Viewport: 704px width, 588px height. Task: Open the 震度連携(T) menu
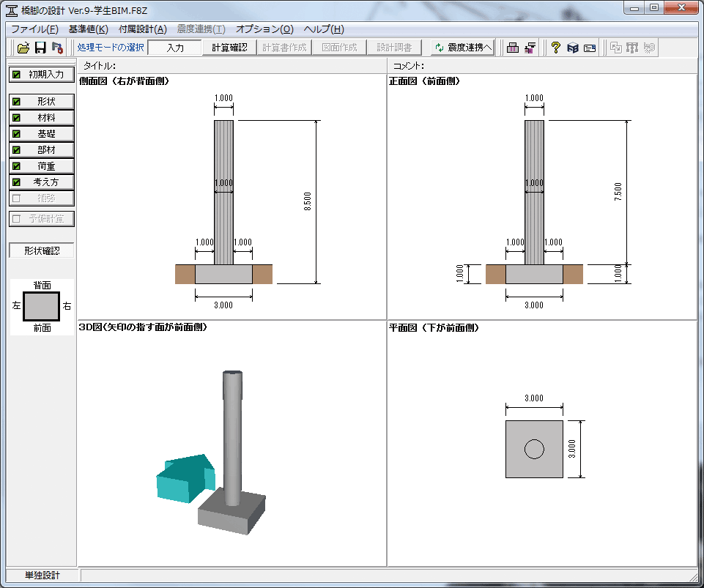click(201, 29)
